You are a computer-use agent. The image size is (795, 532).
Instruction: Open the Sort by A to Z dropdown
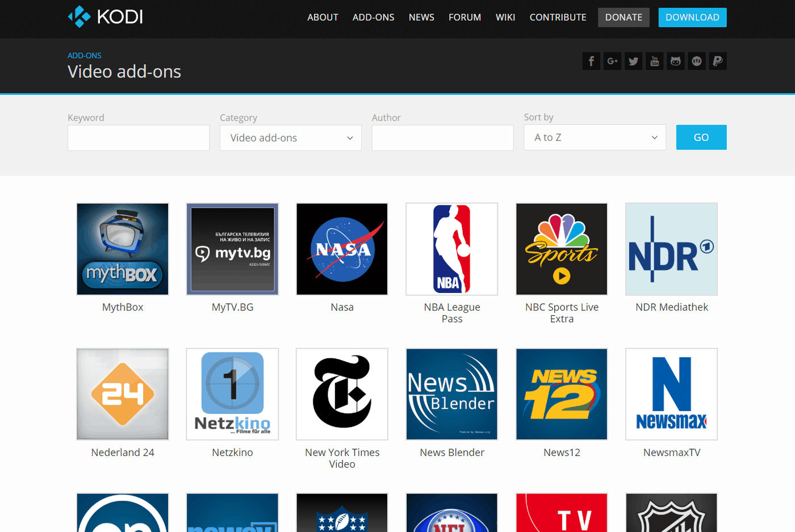pos(595,137)
